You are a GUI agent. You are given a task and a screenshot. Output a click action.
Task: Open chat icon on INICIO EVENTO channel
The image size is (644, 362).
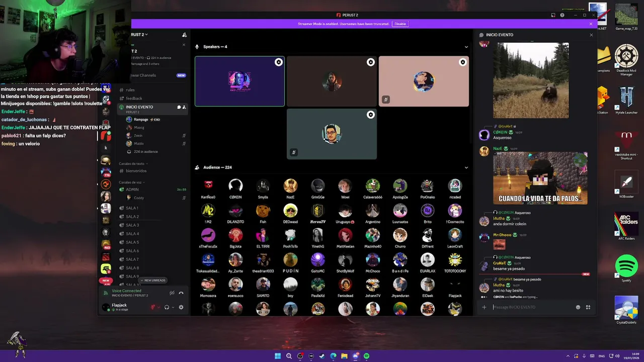(179, 107)
